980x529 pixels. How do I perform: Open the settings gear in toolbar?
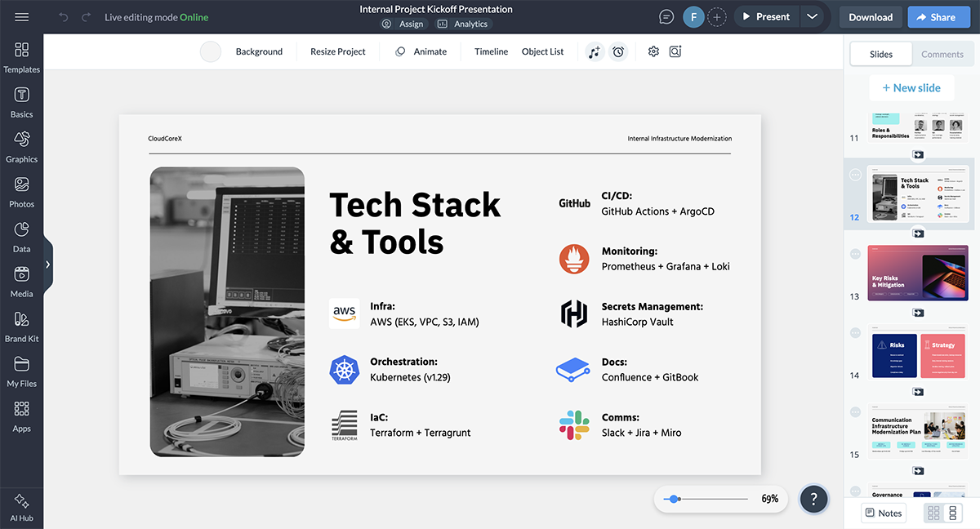[653, 51]
